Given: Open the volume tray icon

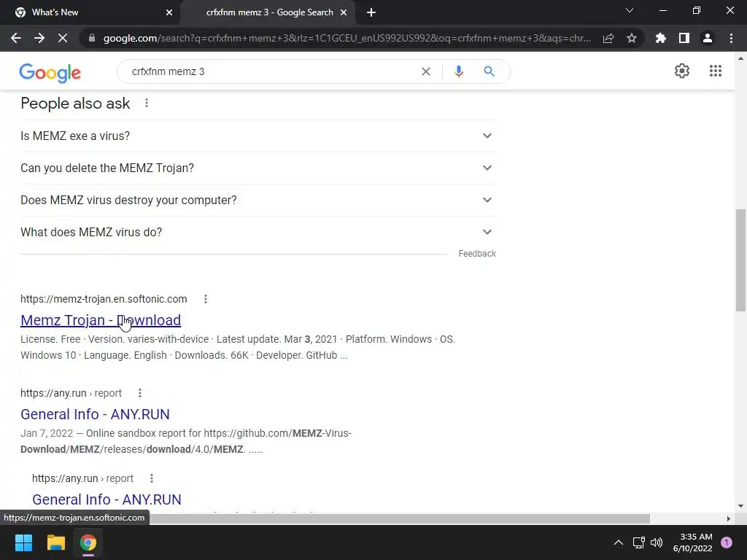Looking at the screenshot, I should (x=657, y=542).
